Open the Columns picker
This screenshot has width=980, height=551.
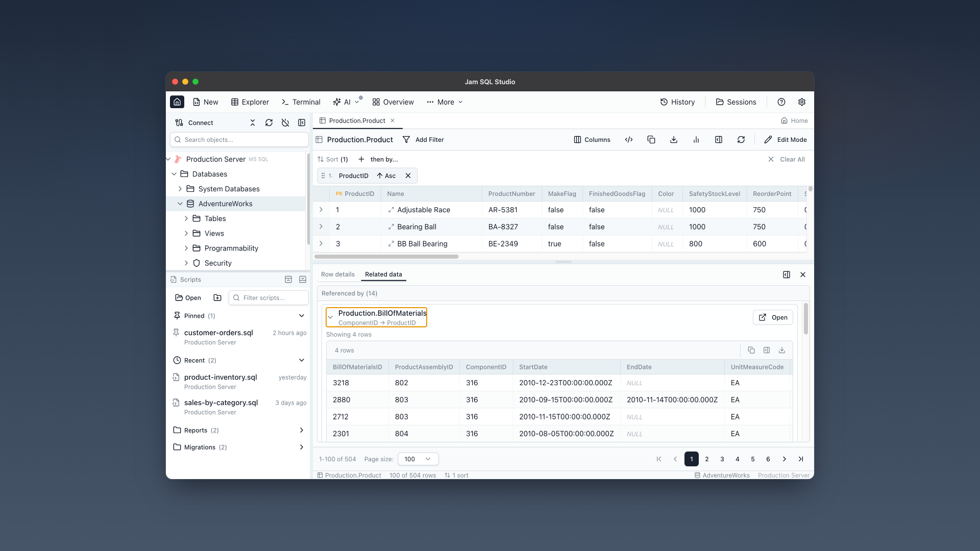coord(592,139)
